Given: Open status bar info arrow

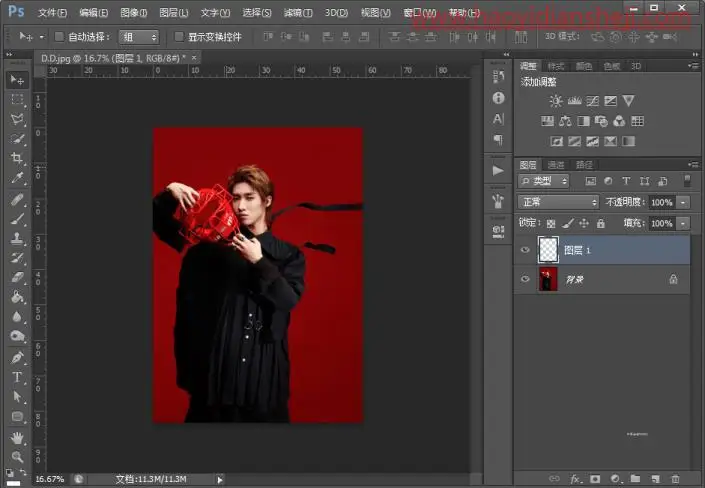Looking at the screenshot, I should point(219,480).
